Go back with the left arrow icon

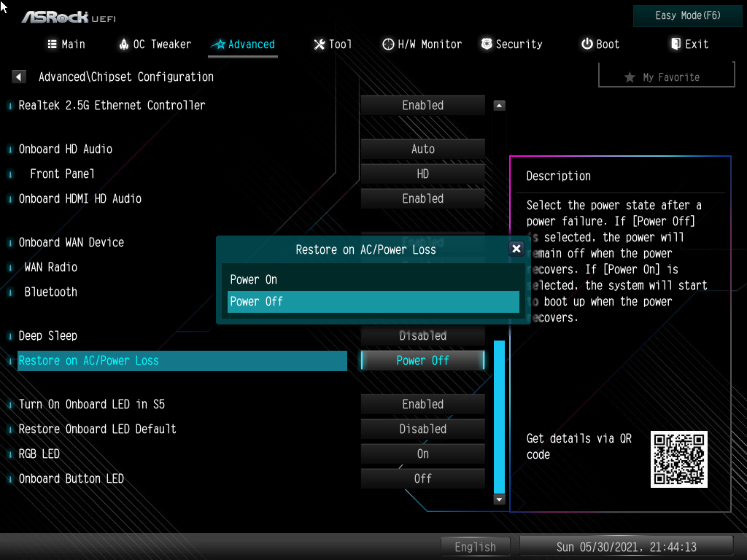click(18, 77)
